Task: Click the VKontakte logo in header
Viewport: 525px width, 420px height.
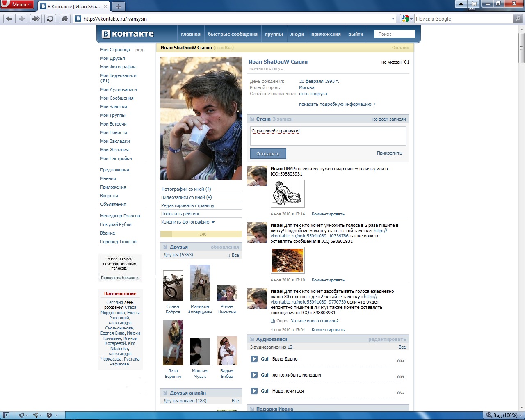Action: pyautogui.click(x=128, y=34)
